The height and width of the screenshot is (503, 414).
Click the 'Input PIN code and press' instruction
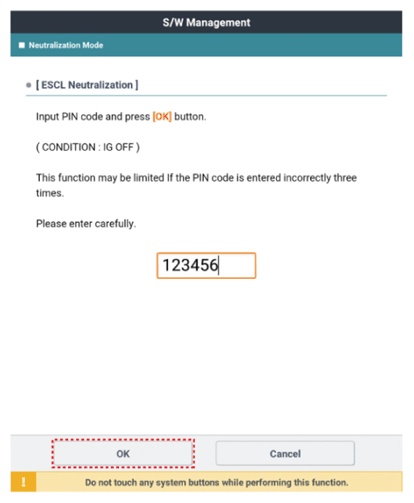93,117
